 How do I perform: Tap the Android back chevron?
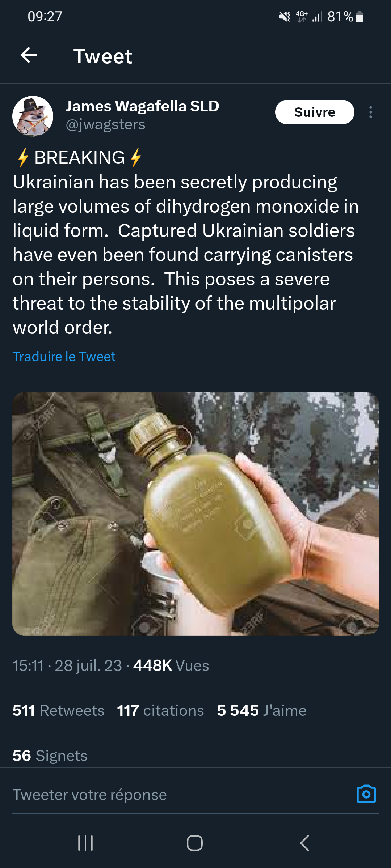tap(305, 843)
